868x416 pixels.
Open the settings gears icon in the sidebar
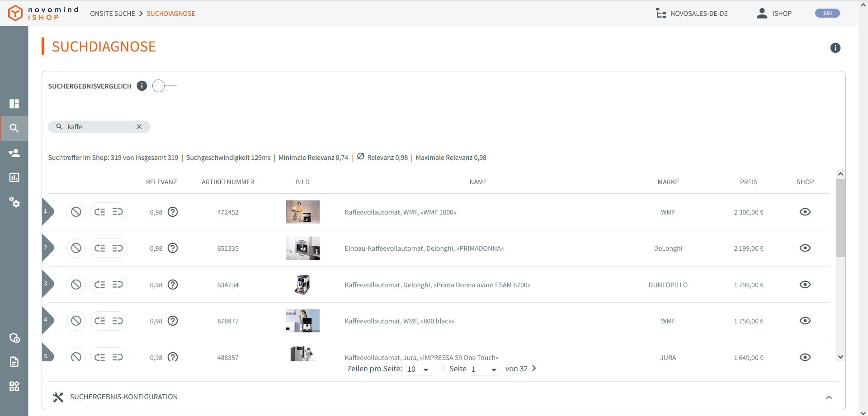[14, 203]
